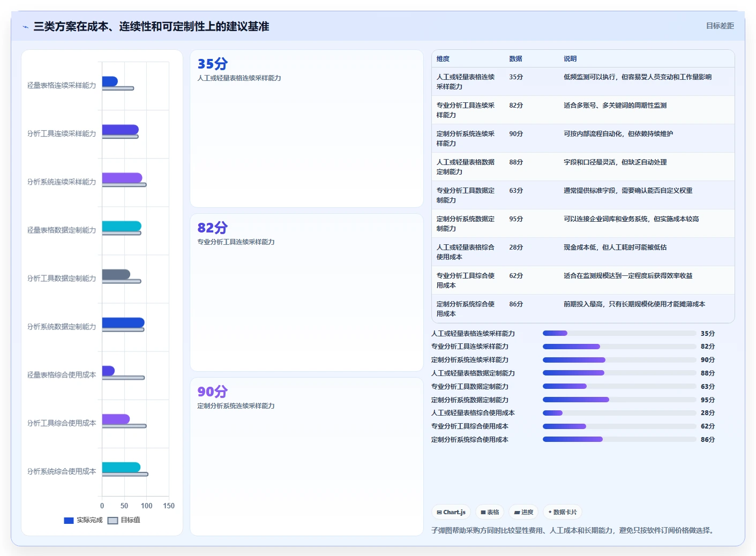The image size is (756, 556).
Task: Click the 86分 value in the table
Action: click(x=516, y=304)
